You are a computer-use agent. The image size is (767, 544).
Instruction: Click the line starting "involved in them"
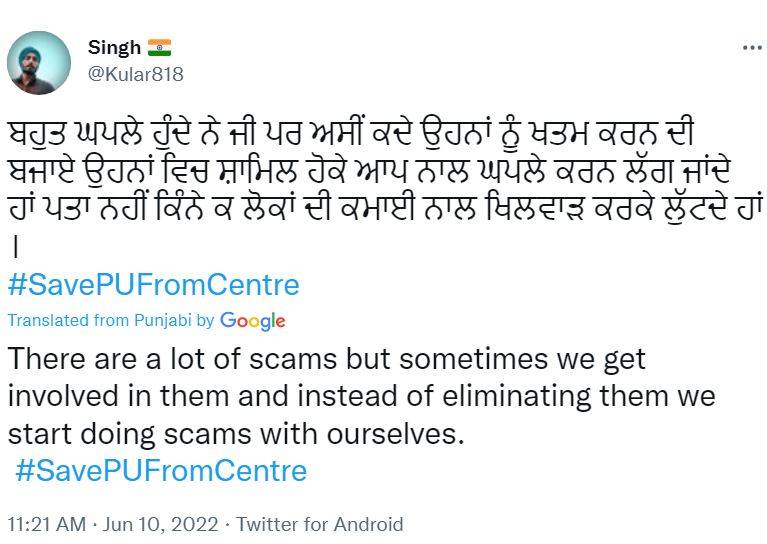(x=360, y=397)
